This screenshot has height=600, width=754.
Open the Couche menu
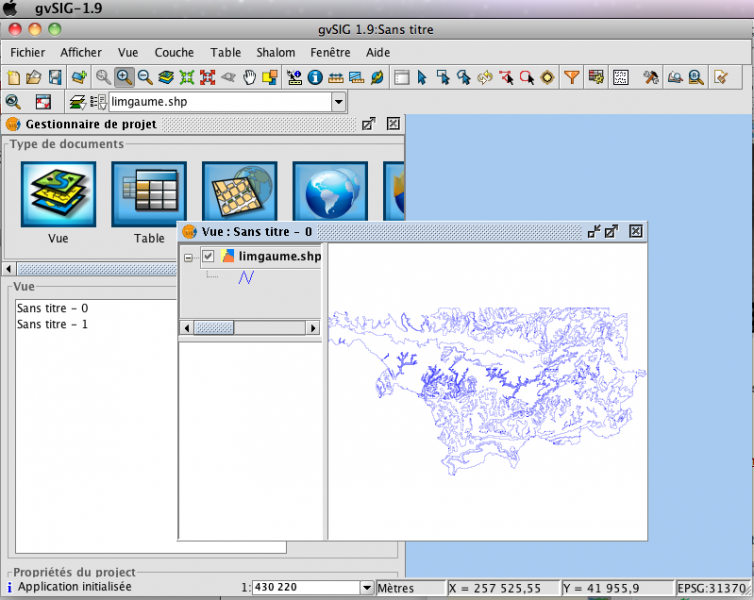click(174, 52)
